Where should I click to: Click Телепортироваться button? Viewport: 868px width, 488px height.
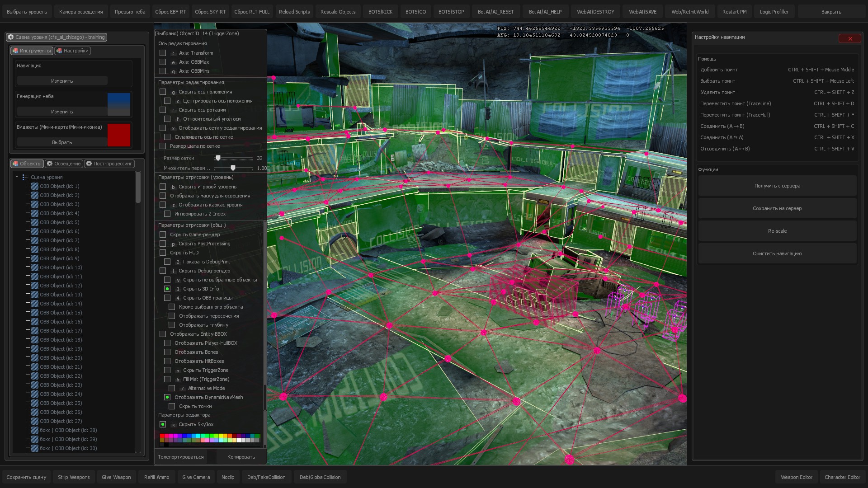click(x=181, y=457)
